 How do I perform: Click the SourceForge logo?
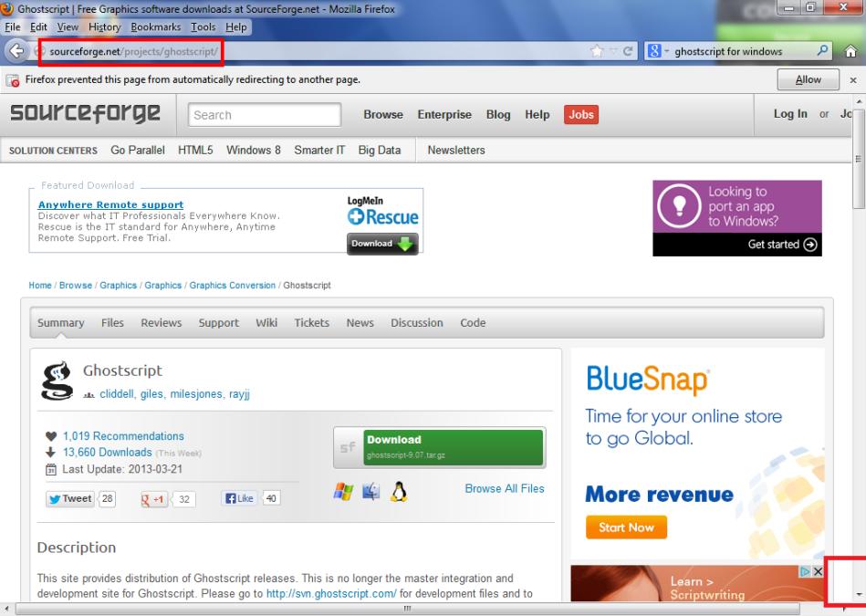[x=85, y=113]
